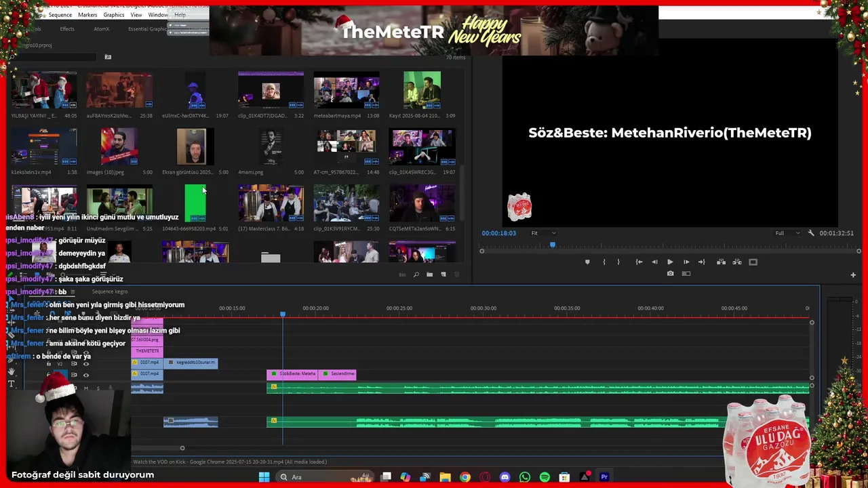Click the New Bin folder icon

(x=429, y=274)
